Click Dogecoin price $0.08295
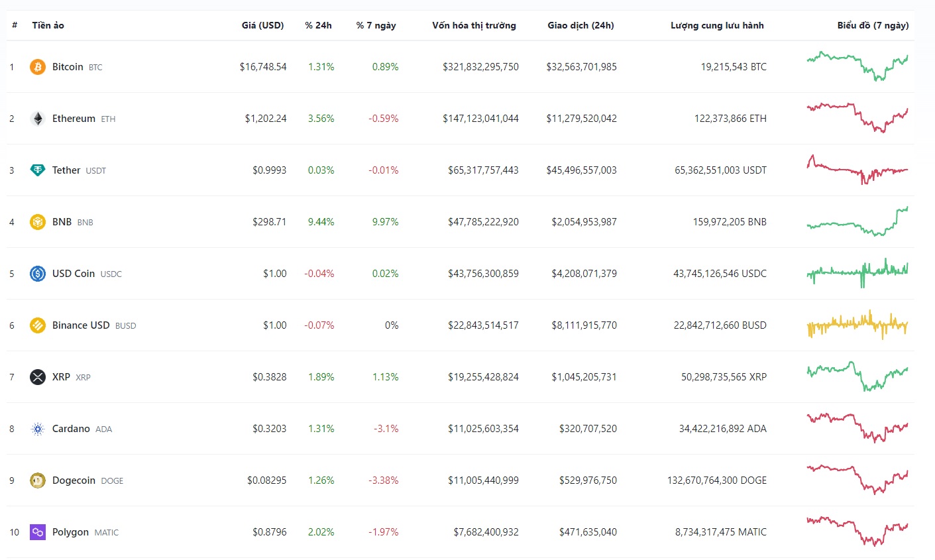935x560 pixels. [x=267, y=480]
